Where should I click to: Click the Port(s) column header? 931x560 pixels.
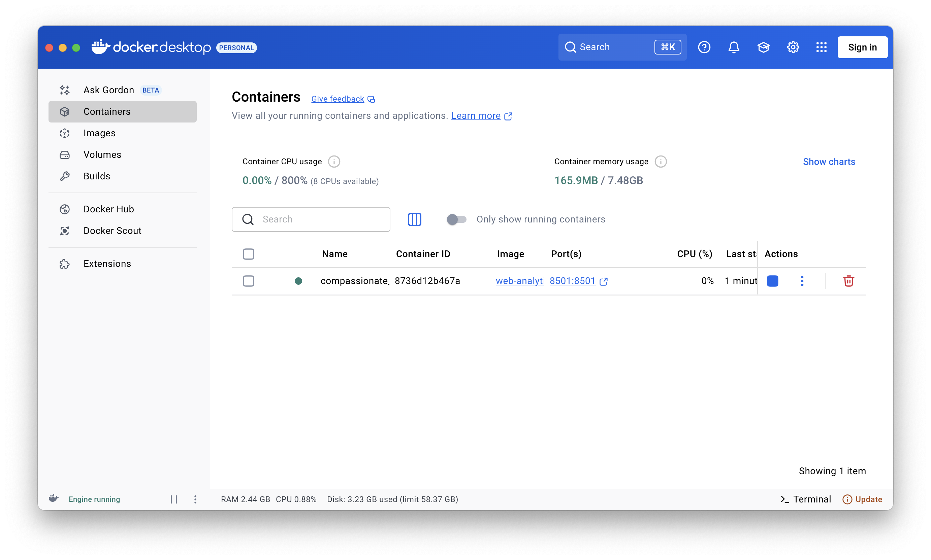566,254
